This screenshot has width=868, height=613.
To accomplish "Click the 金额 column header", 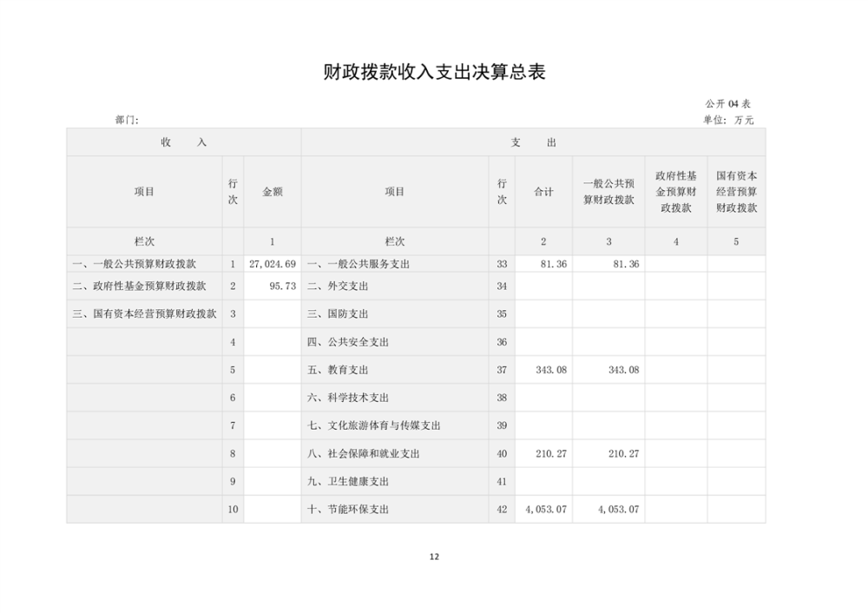I will tap(273, 192).
